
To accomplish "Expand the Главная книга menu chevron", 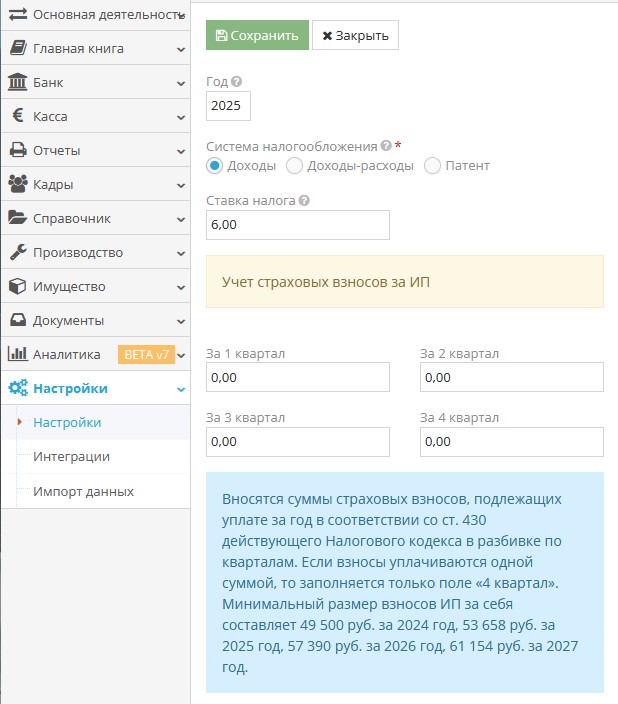I will point(180,49).
